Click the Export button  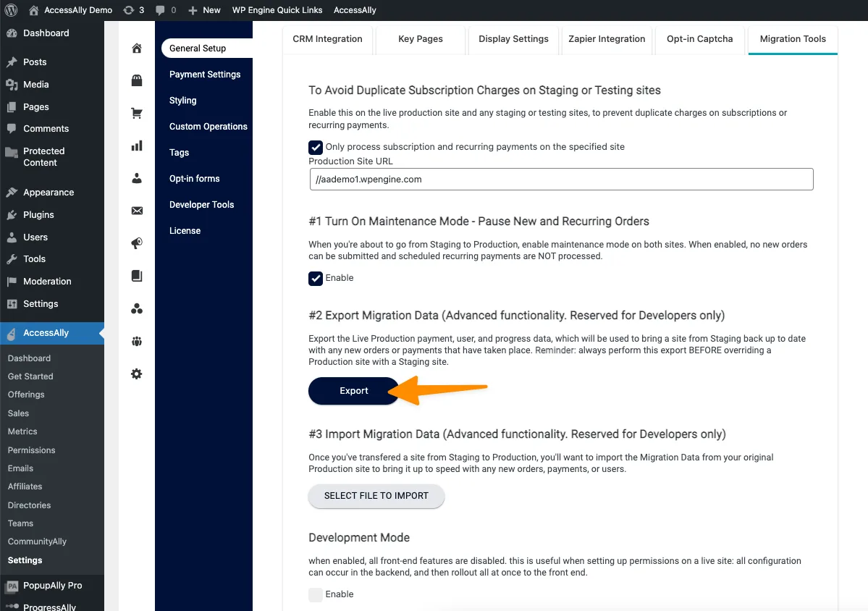coord(354,391)
